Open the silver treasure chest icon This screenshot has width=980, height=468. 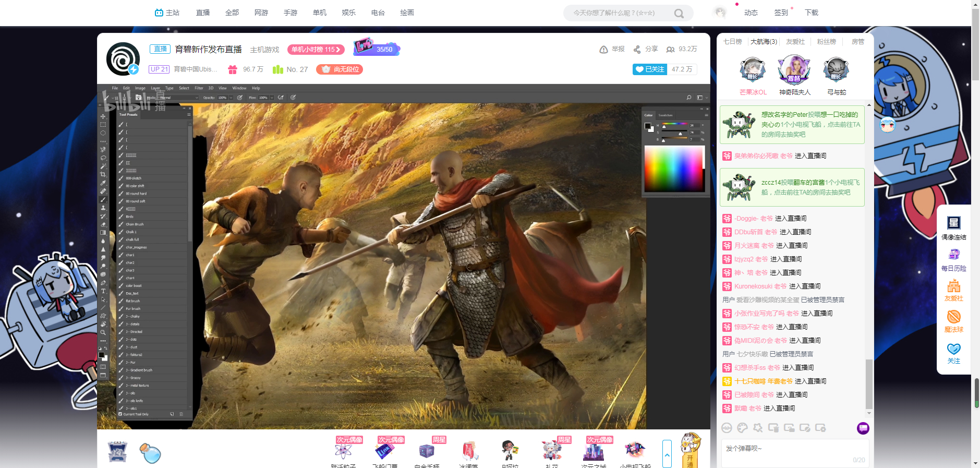coord(117,452)
